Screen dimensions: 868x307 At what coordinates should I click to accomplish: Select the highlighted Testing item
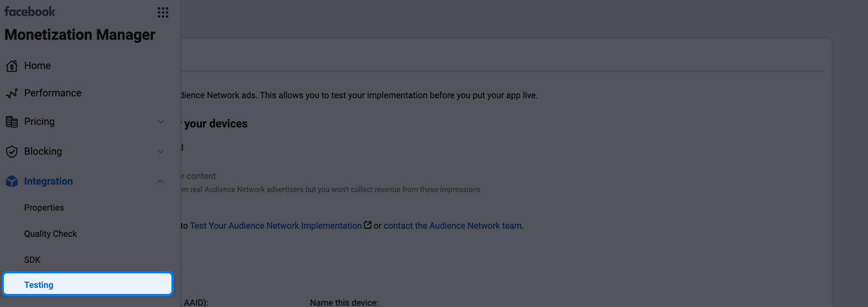tap(88, 284)
